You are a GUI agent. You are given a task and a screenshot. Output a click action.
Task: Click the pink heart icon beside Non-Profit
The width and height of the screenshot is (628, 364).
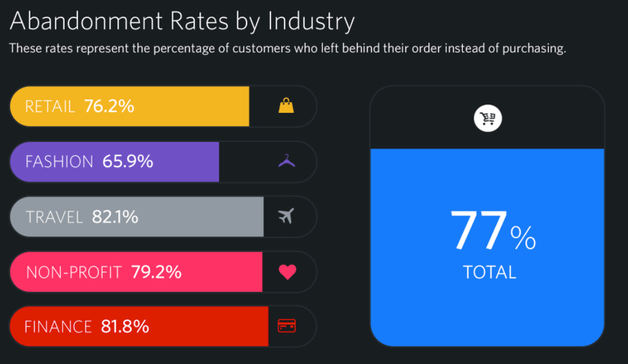coord(287,272)
